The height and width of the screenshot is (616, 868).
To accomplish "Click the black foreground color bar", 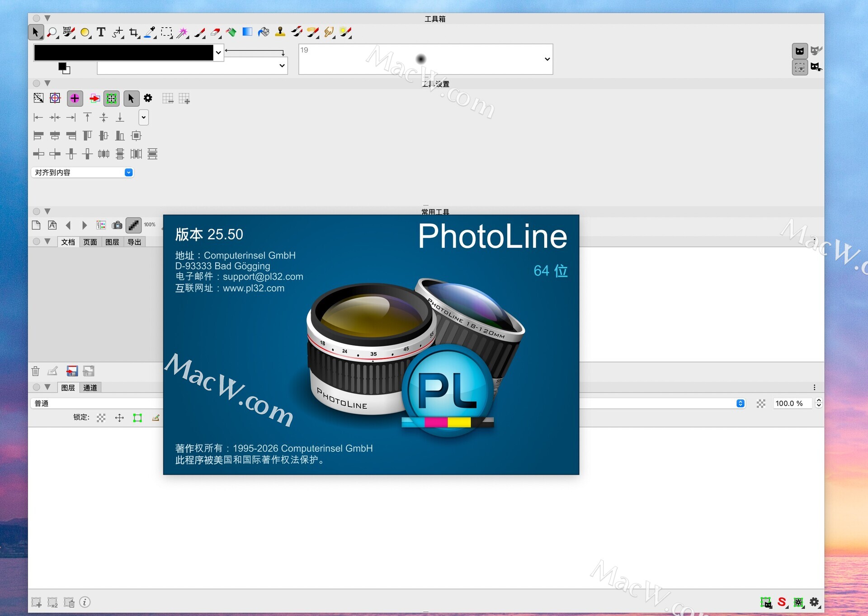I will 123,52.
